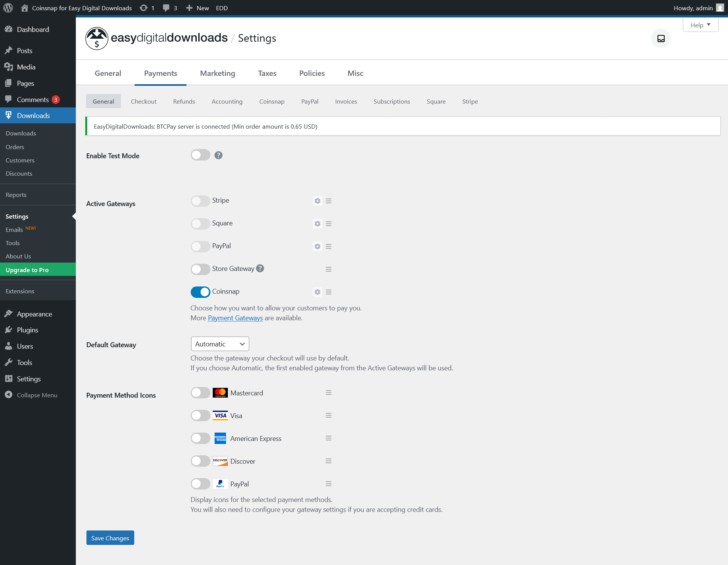This screenshot has height=565, width=728.
Task: Click the Store Gateway reorder handle
Action: pos(329,269)
